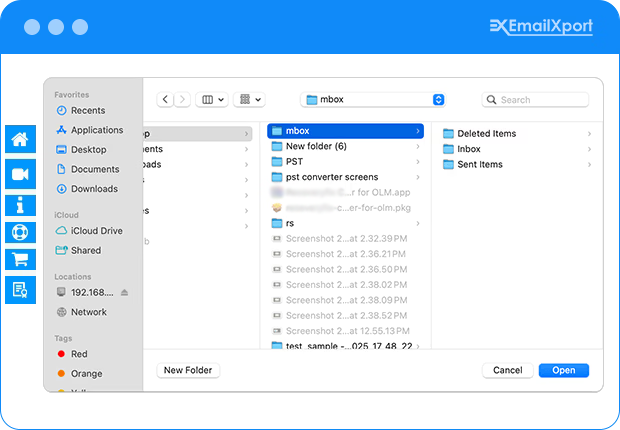Open the mbox location path popup
This screenshot has height=430, width=620.
point(373,99)
